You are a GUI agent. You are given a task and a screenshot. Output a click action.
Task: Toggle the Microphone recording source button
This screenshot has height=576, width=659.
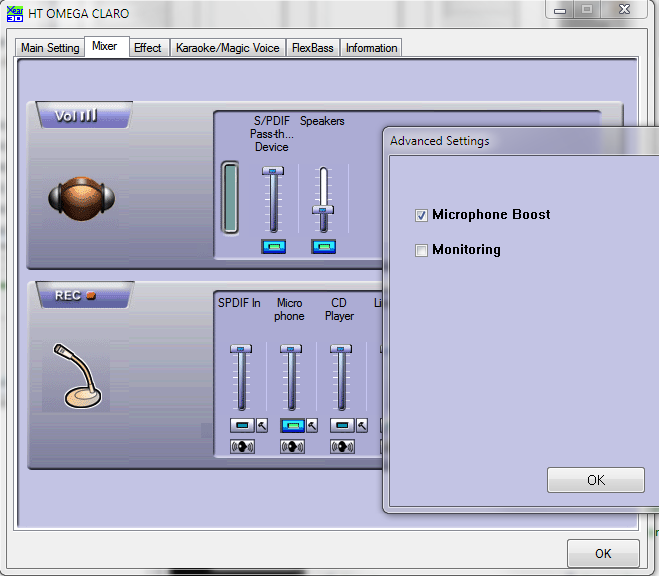293,426
